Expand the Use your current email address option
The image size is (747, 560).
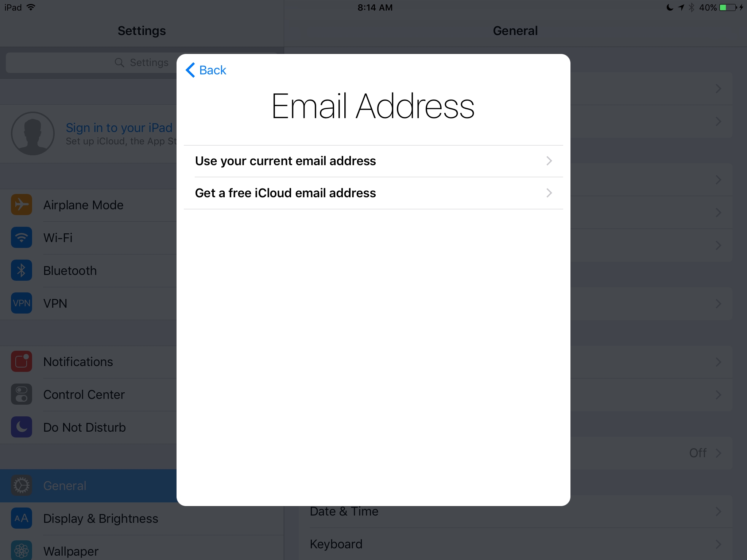tap(373, 160)
